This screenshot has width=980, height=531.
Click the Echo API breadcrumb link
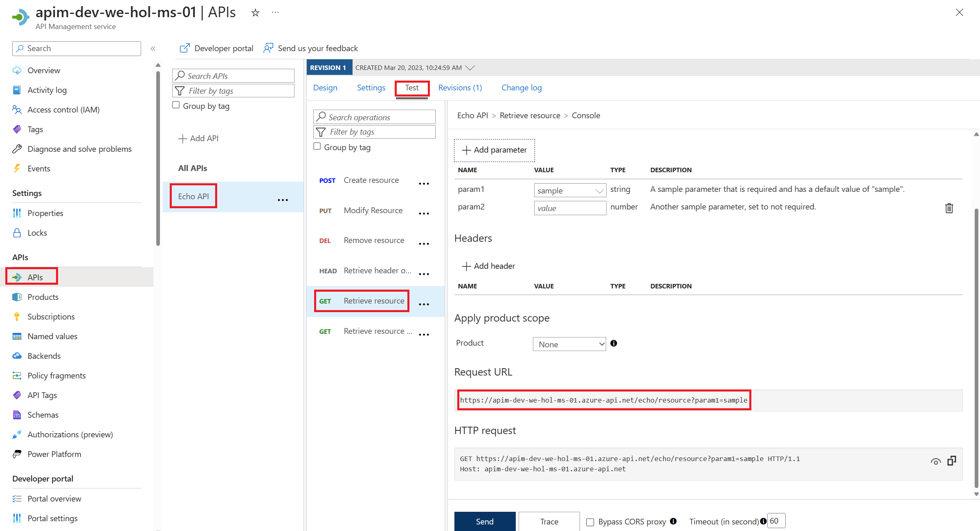(x=472, y=115)
